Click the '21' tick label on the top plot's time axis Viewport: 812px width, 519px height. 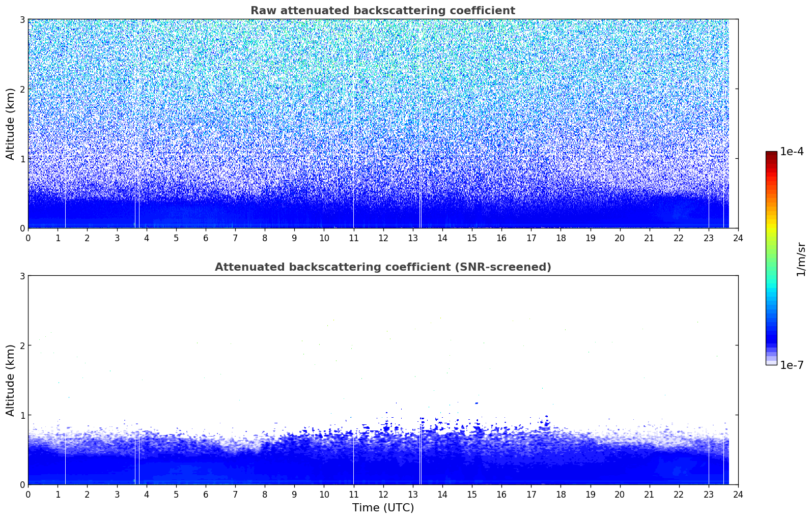(649, 238)
